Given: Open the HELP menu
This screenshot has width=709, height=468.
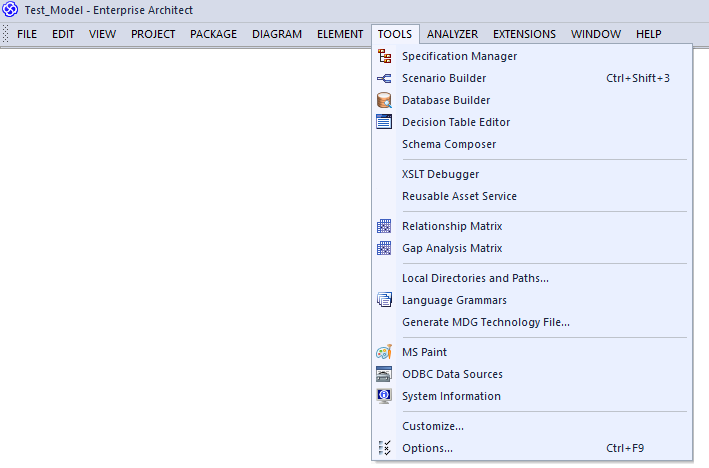Looking at the screenshot, I should [x=648, y=34].
